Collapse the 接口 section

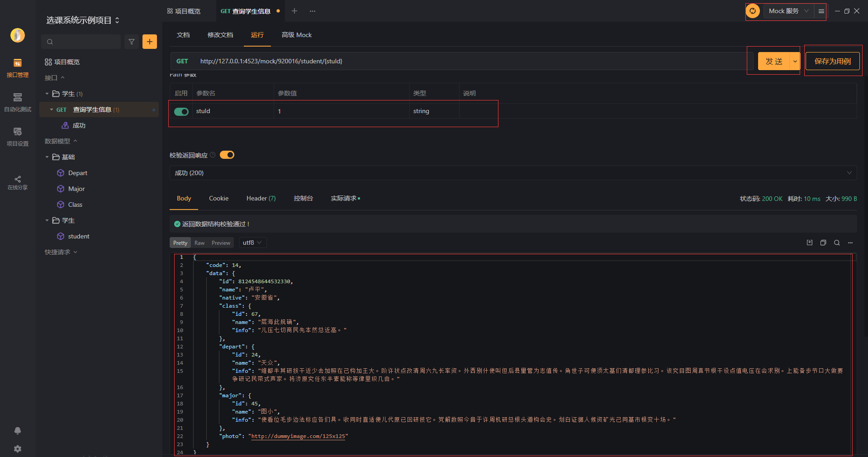click(x=55, y=78)
